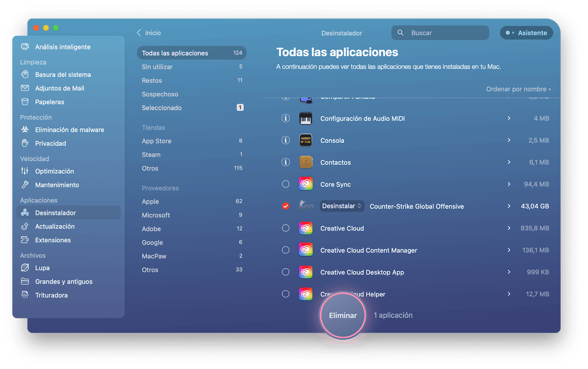The width and height of the screenshot is (588, 369).
Task: Select the Creative Cloud Helper checkbox
Action: pos(286,294)
